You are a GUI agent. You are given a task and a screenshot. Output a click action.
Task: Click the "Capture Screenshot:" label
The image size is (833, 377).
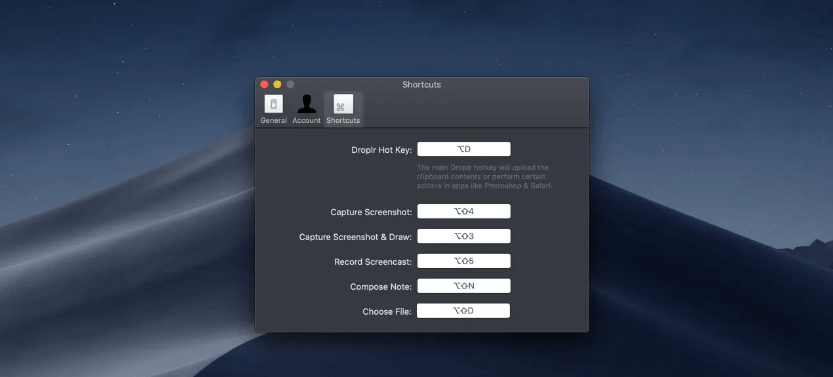coord(371,212)
